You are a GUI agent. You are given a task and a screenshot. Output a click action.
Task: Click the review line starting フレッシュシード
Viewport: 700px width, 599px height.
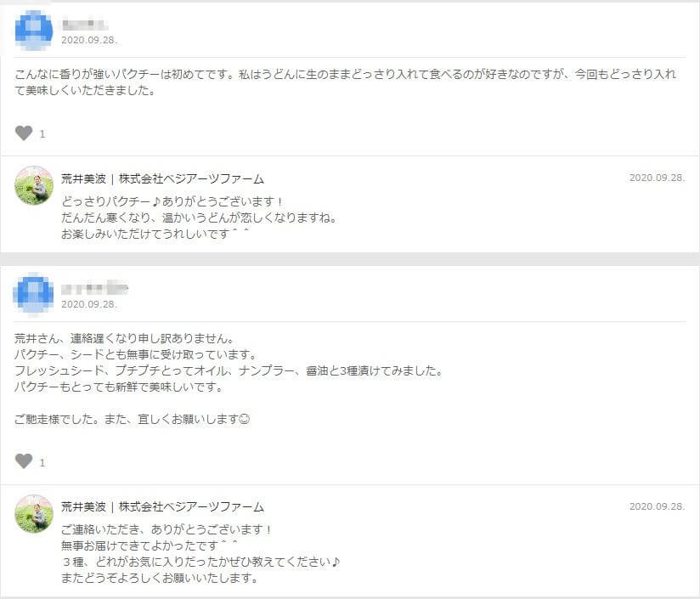point(229,370)
